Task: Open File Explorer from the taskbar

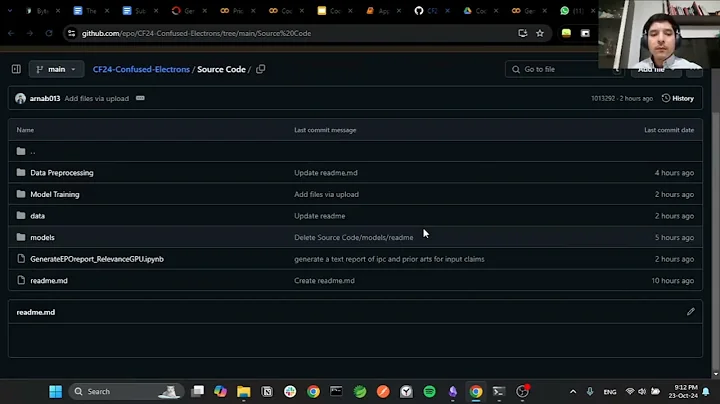Action: click(x=244, y=392)
